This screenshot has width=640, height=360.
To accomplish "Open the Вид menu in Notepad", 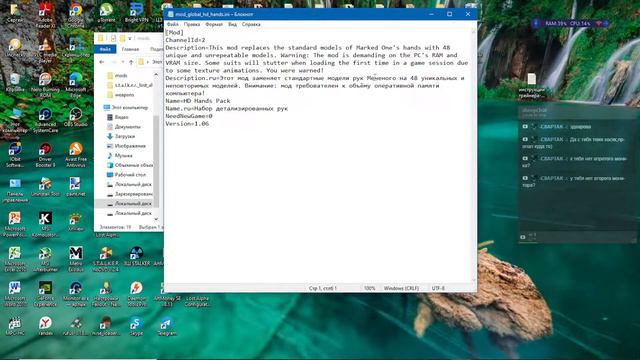I will pos(232,24).
